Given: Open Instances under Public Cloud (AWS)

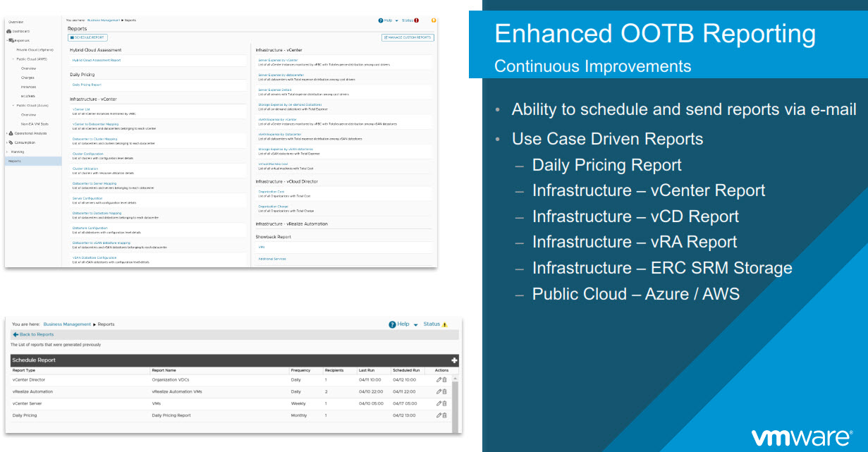Looking at the screenshot, I should [x=28, y=87].
